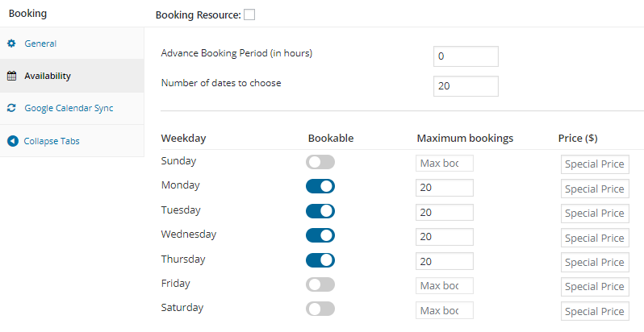This screenshot has height=332, width=644.
Task: Click the Number of dates to choose field
Action: click(x=466, y=86)
